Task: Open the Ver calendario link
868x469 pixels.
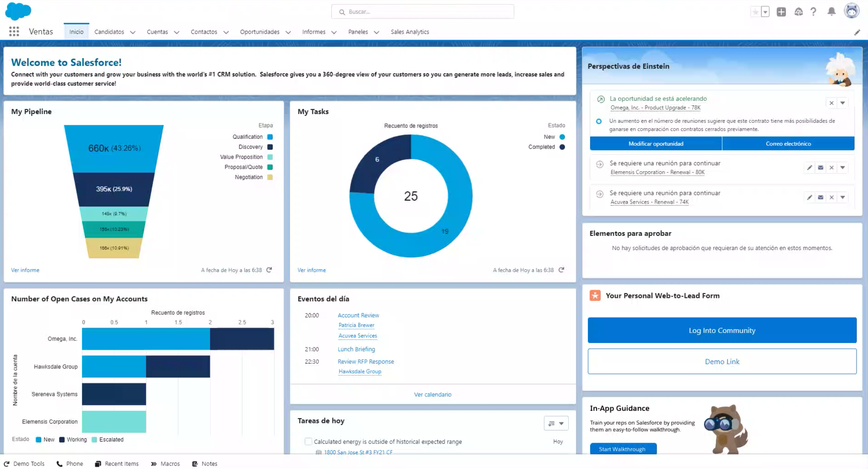Action: point(433,394)
